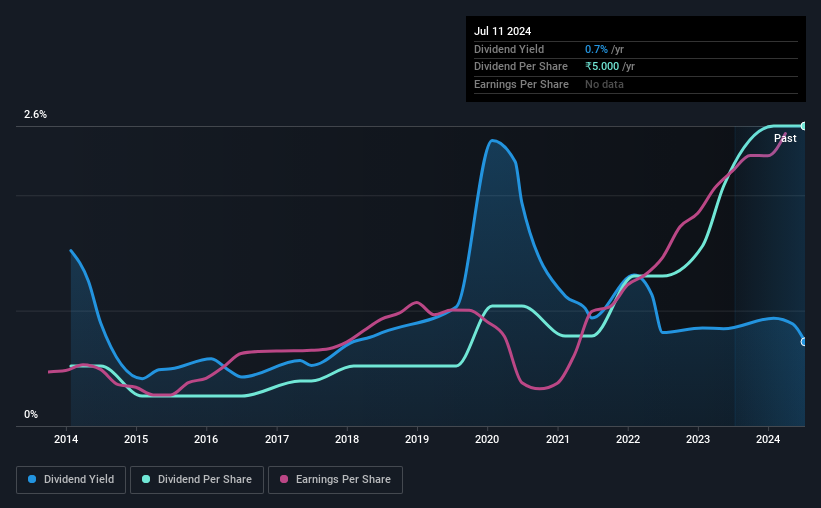The height and width of the screenshot is (508, 821).
Task: Select the Dividend Per Share endpoint marker
Action: click(x=804, y=126)
